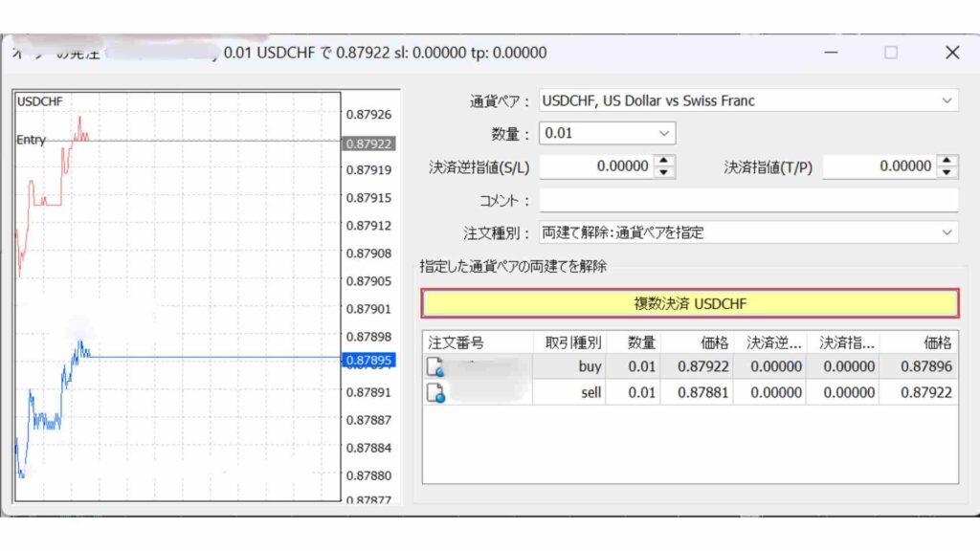Select the buy order row at 0.87922

(670, 367)
